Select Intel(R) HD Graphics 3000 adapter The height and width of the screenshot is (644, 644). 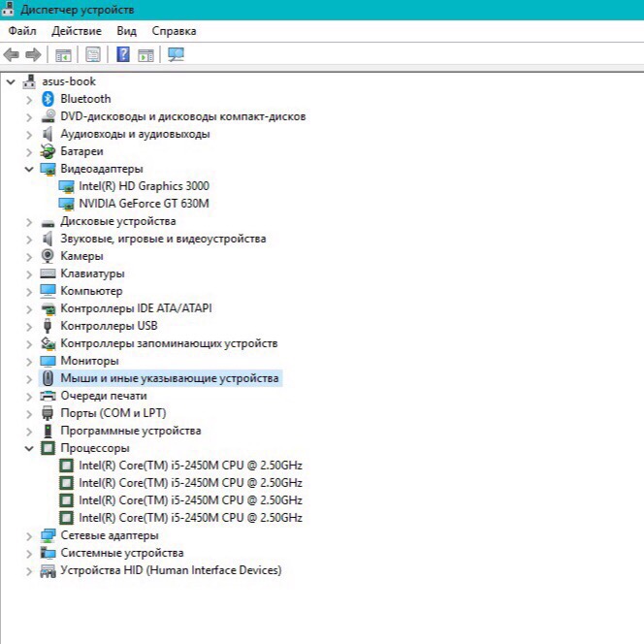click(144, 186)
